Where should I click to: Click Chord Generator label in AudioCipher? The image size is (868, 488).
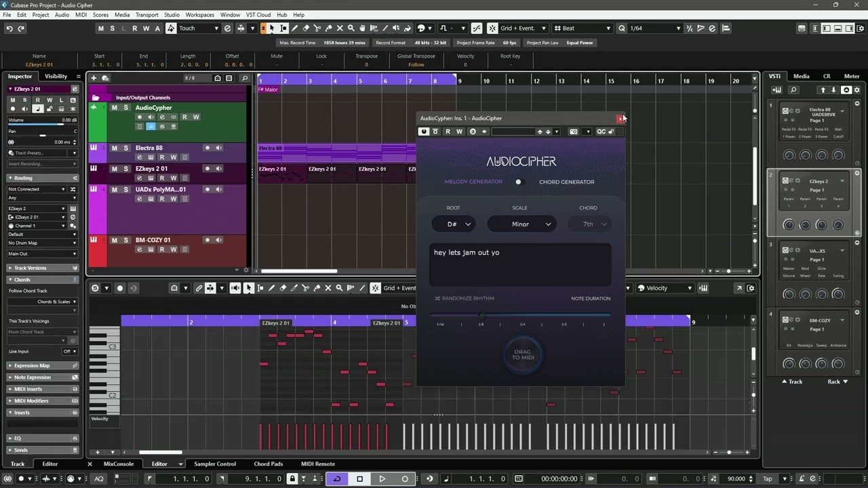[567, 182]
